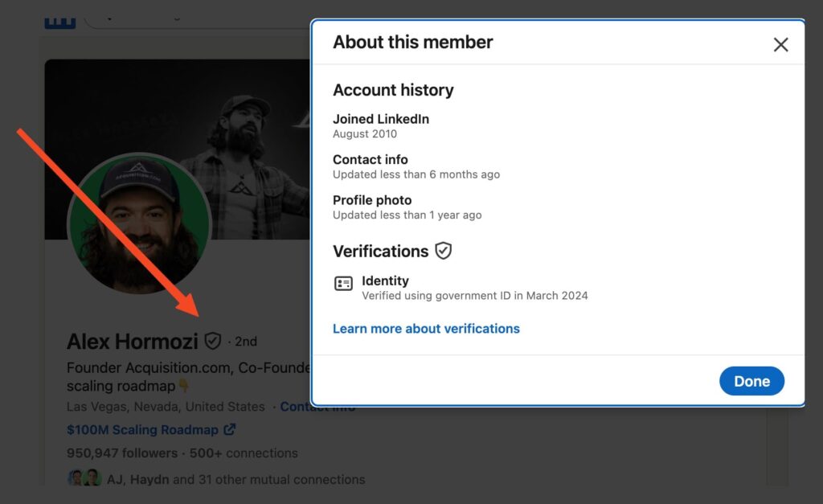Open the 31 other mutual connections link
The width and height of the screenshot is (823, 504).
click(x=235, y=479)
